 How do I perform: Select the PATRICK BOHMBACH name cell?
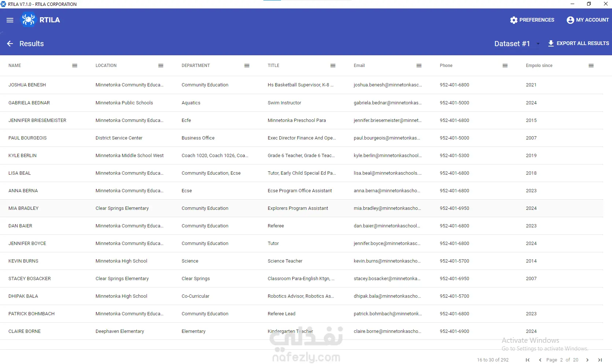click(x=31, y=314)
